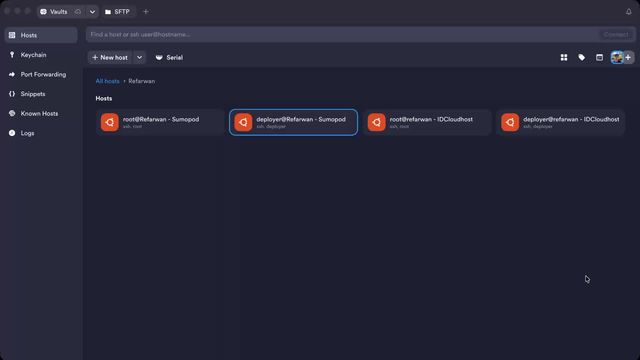Viewport: 640px width, 360px height.
Task: Open notifications bell icon
Action: coord(629,12)
